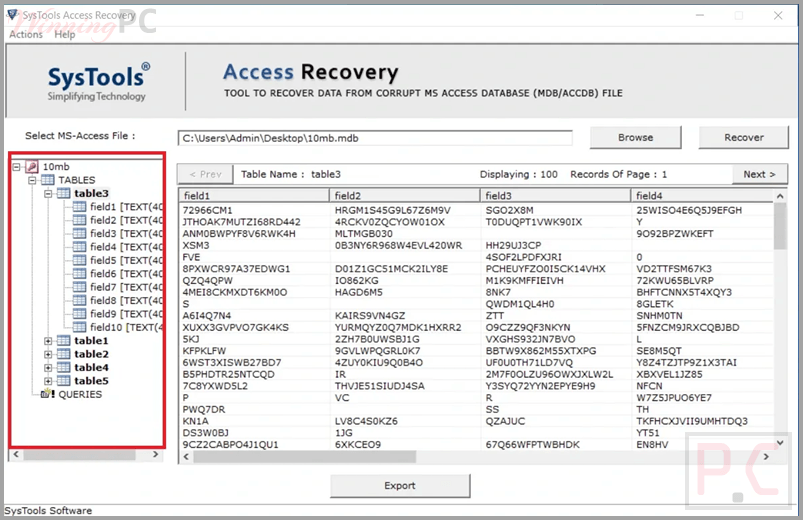Click cell SGO2X8M in field3

[x=510, y=210]
